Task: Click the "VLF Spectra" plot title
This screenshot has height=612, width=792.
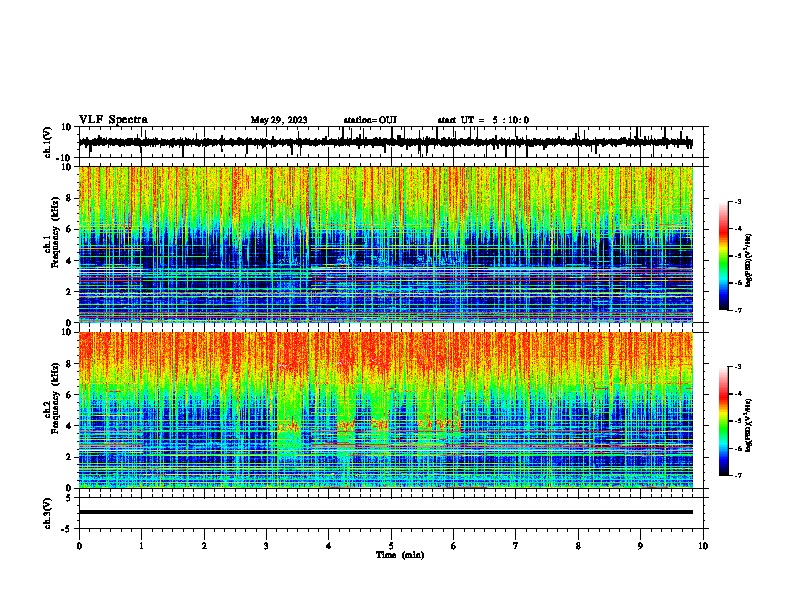Action: 113,120
